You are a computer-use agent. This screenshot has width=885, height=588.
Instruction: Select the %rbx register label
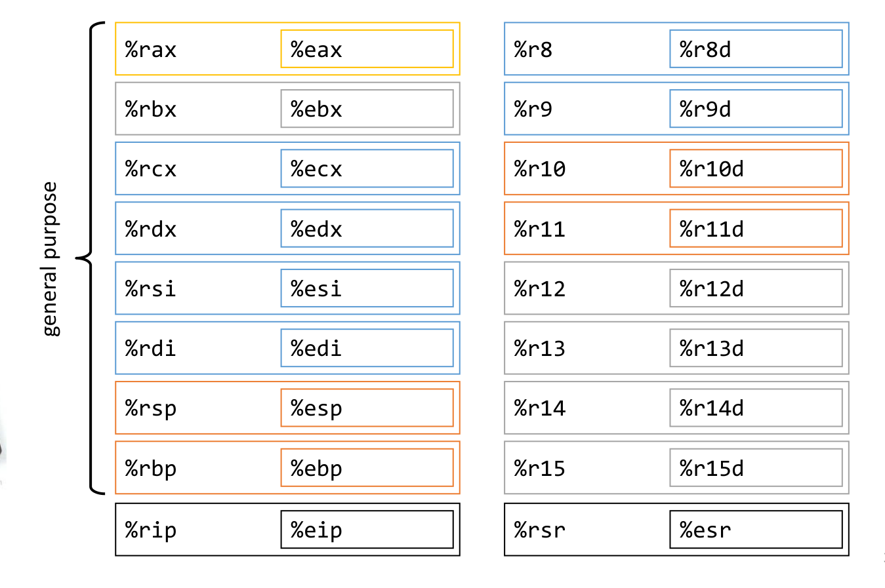pos(151,109)
